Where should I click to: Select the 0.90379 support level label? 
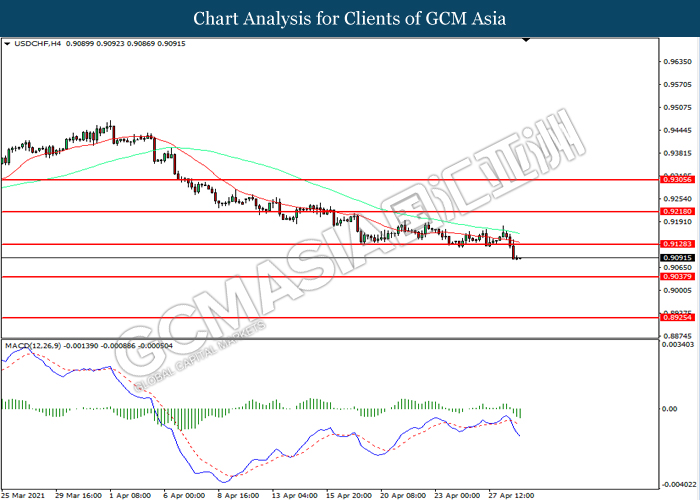point(677,277)
